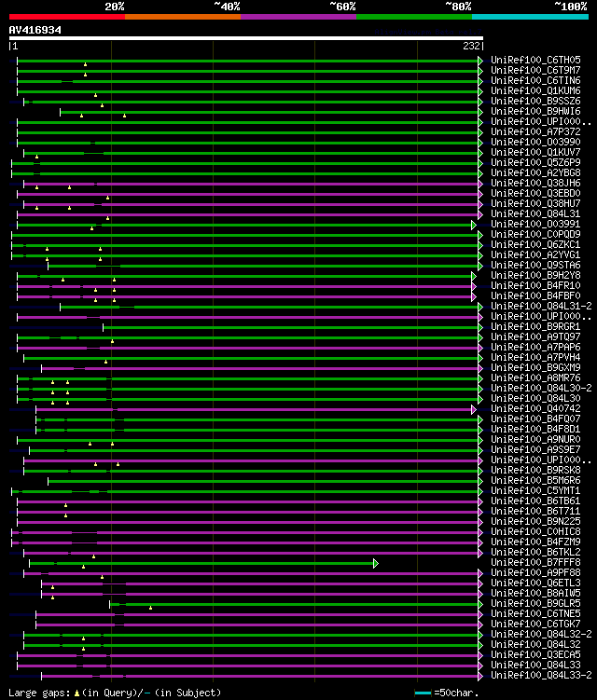Select hit UniRef100_Q9STA6
This screenshot has height=700, width=597.
coord(535,265)
